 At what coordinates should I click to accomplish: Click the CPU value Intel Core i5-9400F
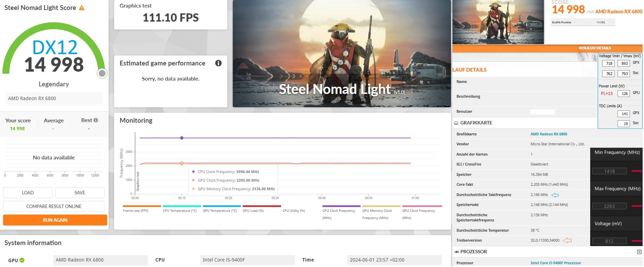pos(247,260)
